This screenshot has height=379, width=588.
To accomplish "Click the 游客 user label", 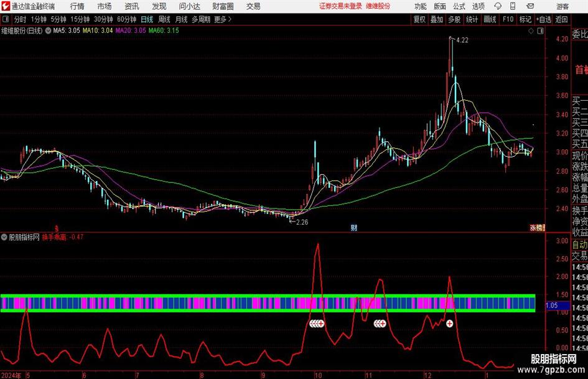I will [562, 6].
